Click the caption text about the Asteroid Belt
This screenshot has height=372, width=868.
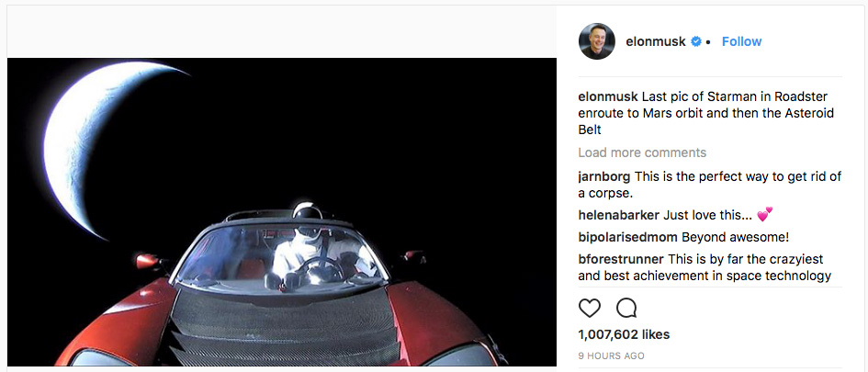[x=705, y=114]
